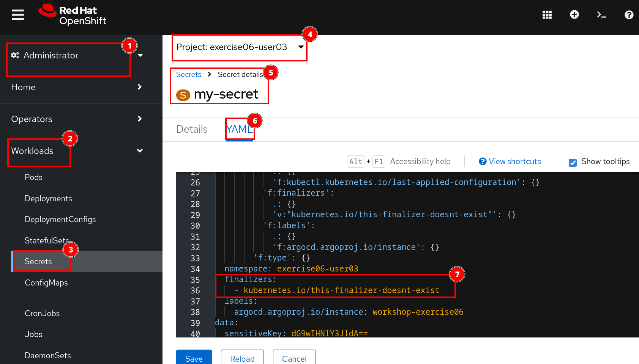639x364 pixels.
Task: Expand the Home navigation section
Action: point(76,87)
